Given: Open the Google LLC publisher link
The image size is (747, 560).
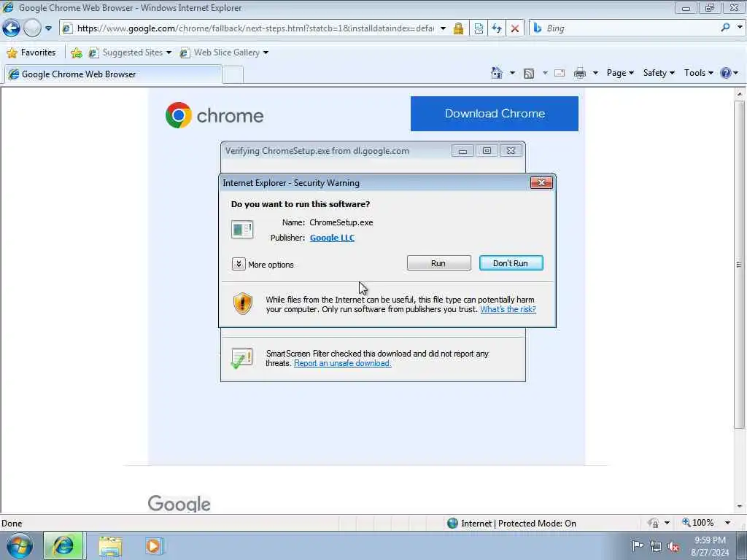Looking at the screenshot, I should pos(332,238).
